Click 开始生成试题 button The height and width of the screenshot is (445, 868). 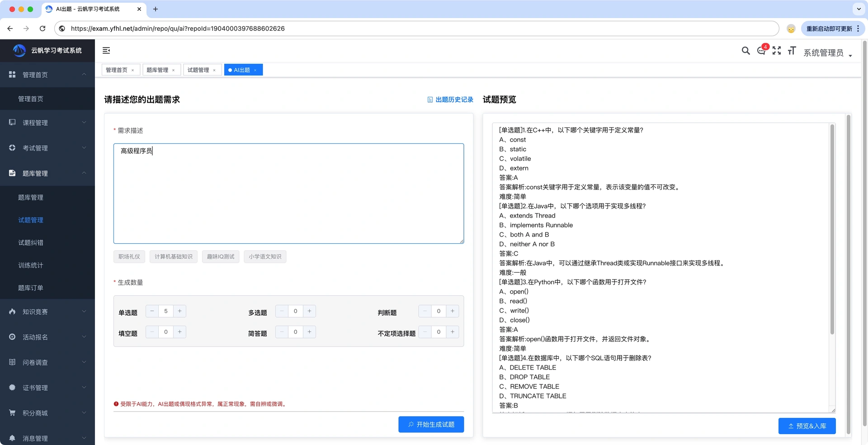click(x=431, y=424)
